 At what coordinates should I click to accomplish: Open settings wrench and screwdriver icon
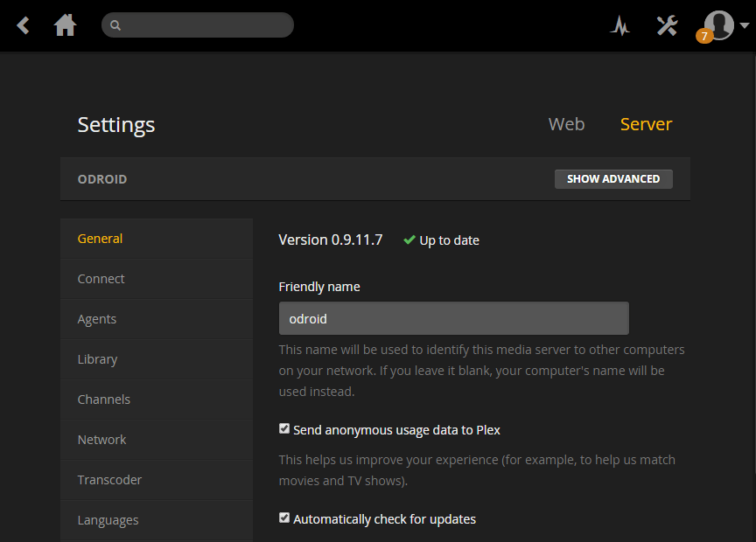click(x=667, y=25)
